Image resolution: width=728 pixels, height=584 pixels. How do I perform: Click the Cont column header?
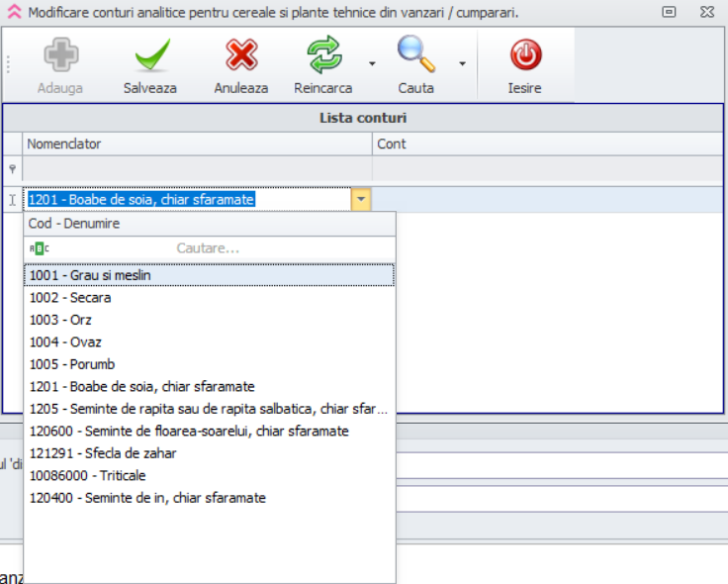pos(548,145)
